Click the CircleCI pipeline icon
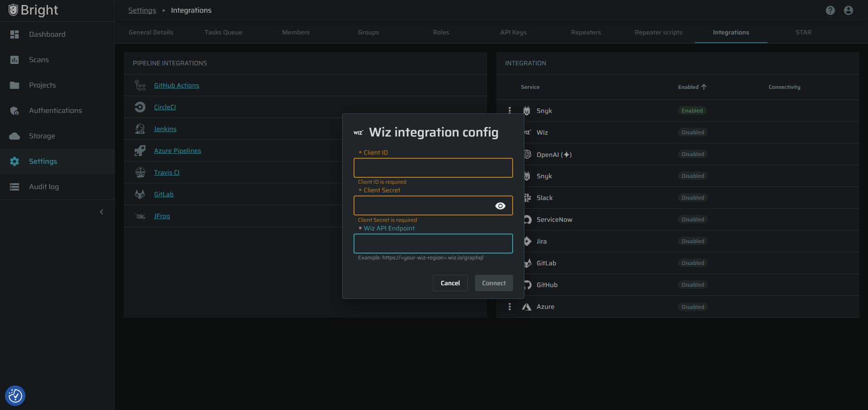The height and width of the screenshot is (410, 868). point(140,107)
